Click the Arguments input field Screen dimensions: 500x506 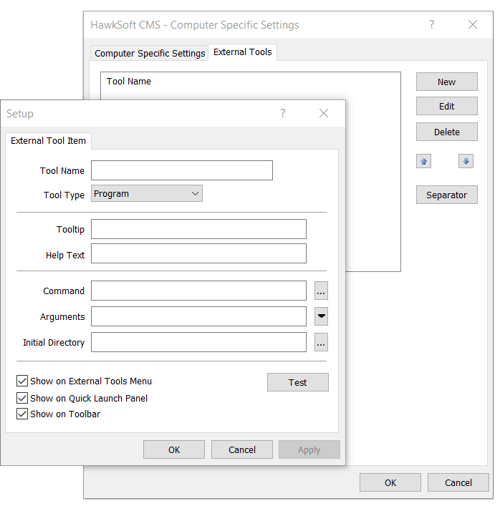[199, 316]
